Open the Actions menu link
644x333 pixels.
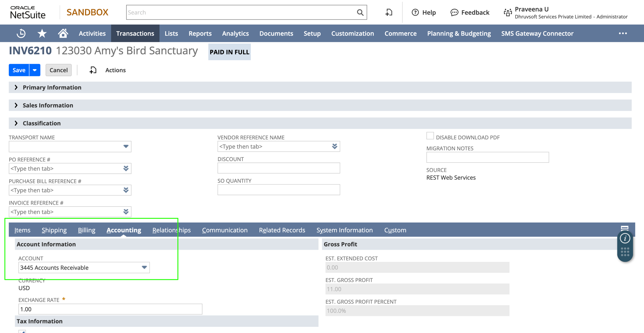[x=116, y=70]
